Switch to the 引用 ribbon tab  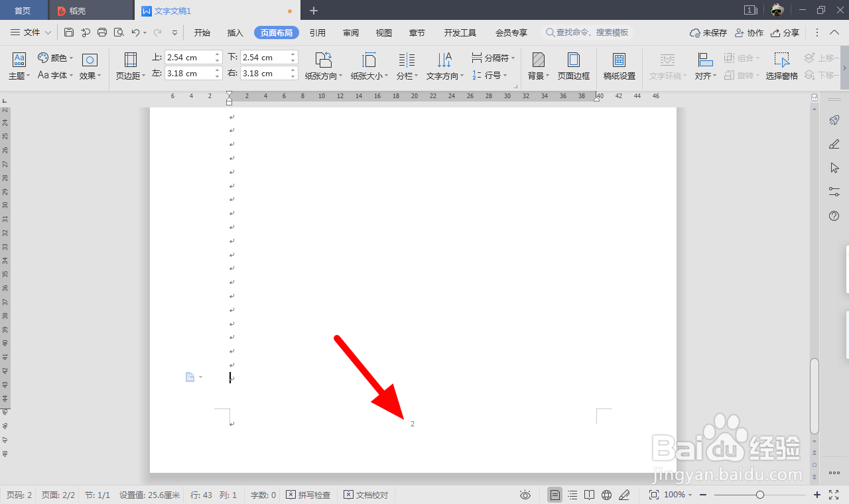(x=318, y=32)
